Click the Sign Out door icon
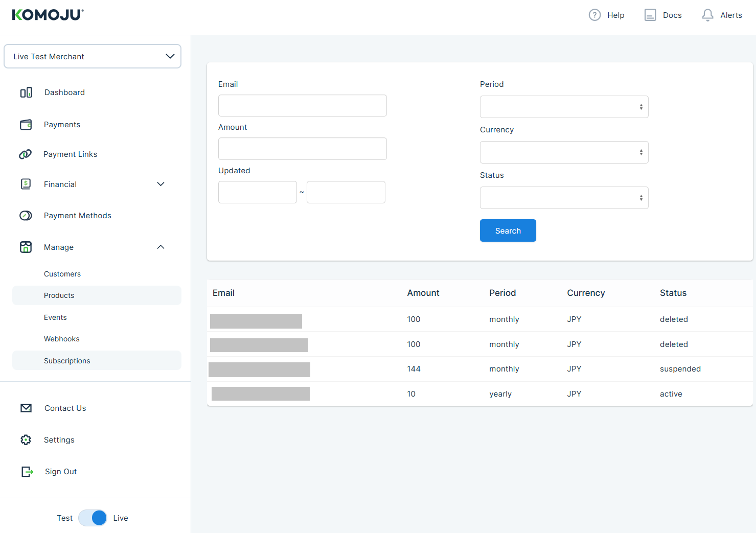 tap(27, 471)
